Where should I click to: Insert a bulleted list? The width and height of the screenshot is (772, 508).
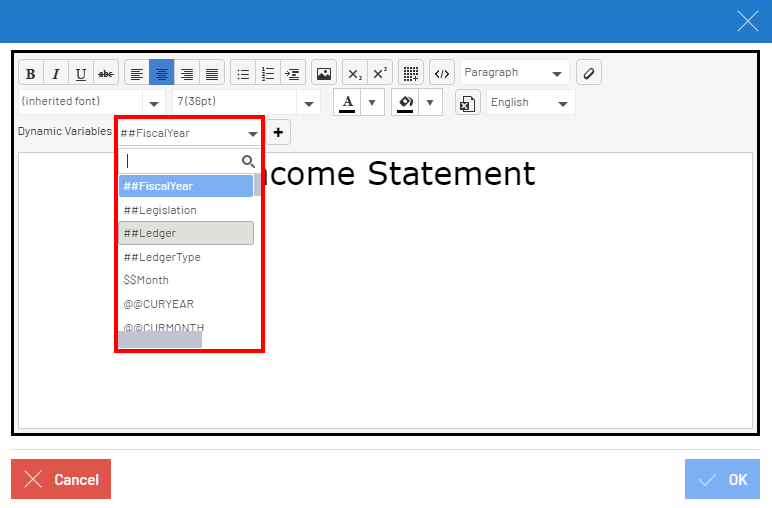coord(242,73)
